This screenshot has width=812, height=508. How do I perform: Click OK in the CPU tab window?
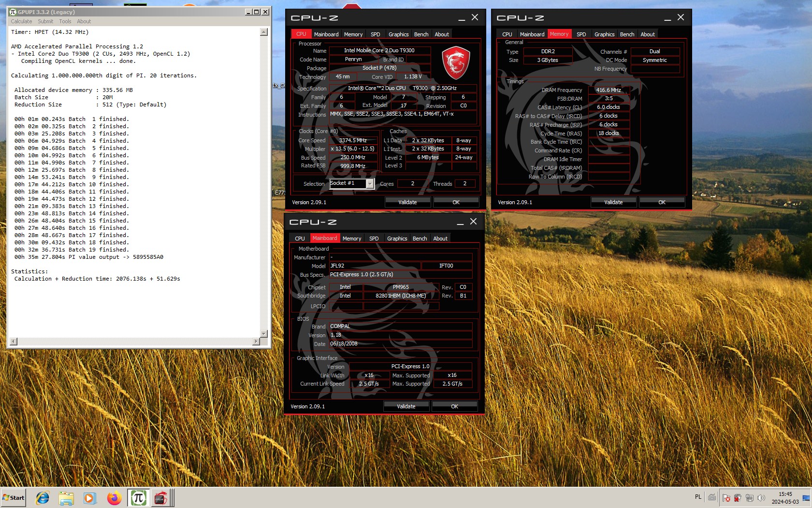click(456, 202)
